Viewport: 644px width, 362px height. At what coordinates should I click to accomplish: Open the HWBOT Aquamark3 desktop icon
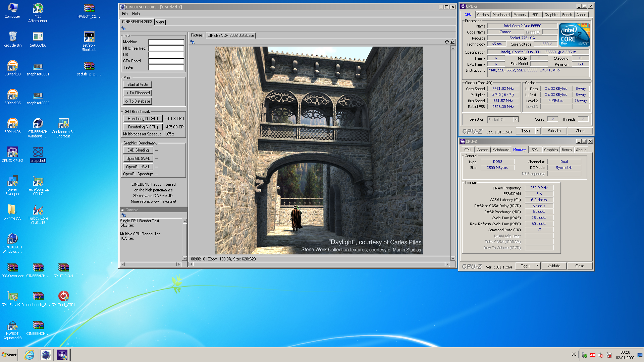12,329
